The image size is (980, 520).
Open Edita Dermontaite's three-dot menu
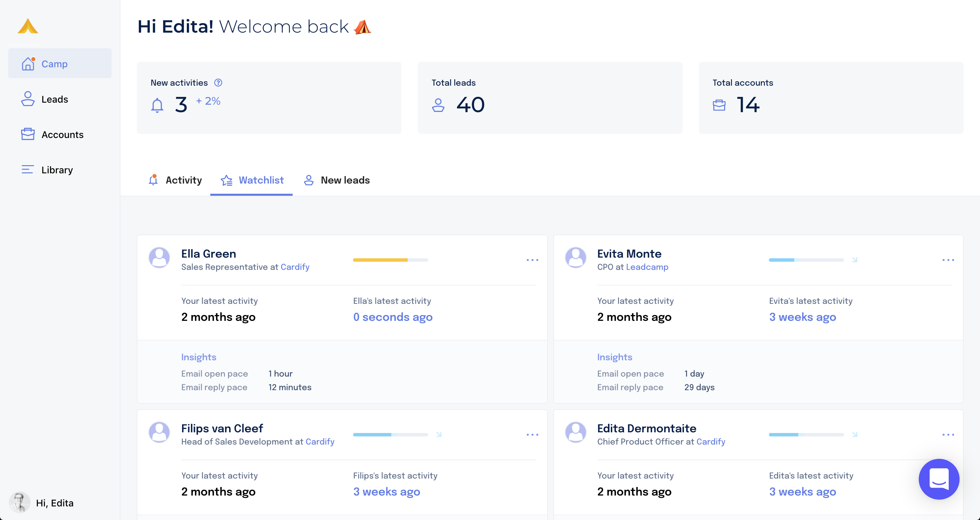[x=948, y=434]
